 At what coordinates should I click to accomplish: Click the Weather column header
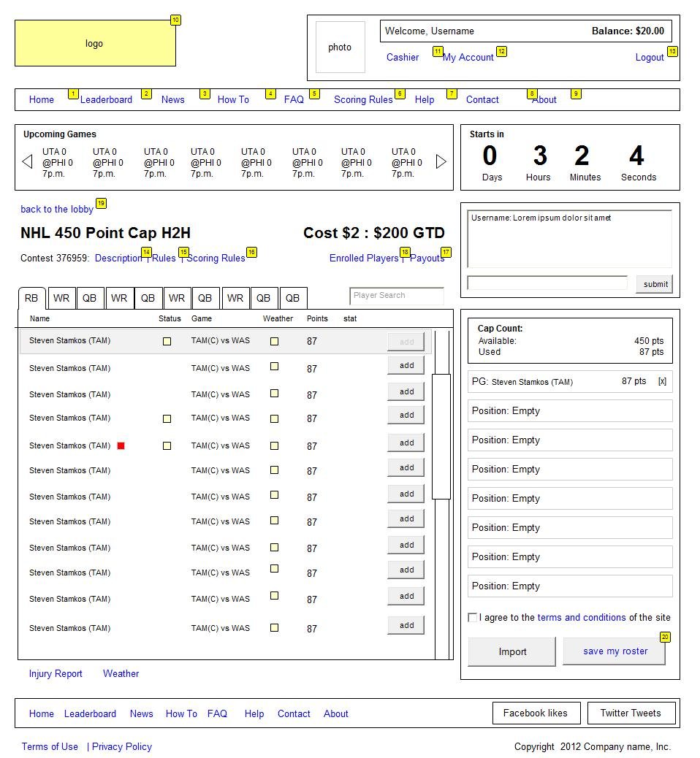[x=278, y=318]
